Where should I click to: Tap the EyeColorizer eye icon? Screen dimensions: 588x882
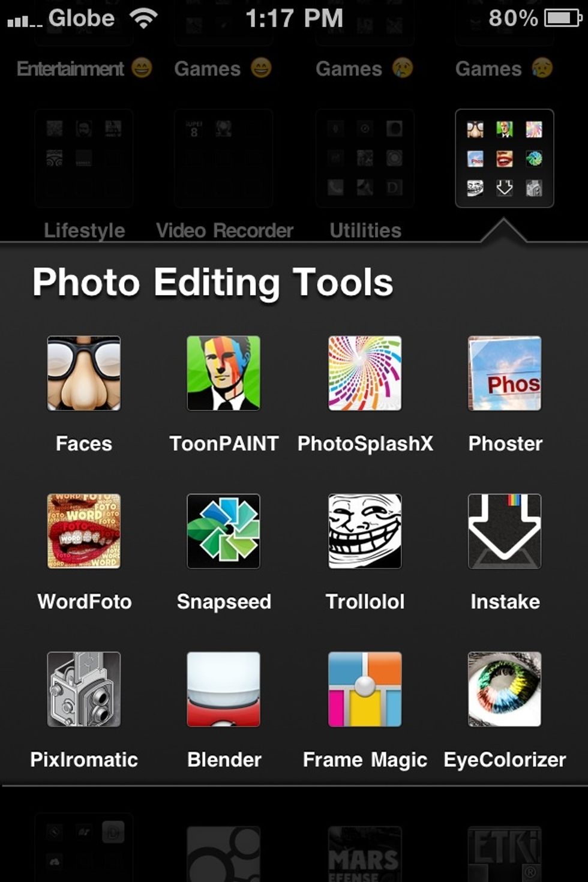505,689
